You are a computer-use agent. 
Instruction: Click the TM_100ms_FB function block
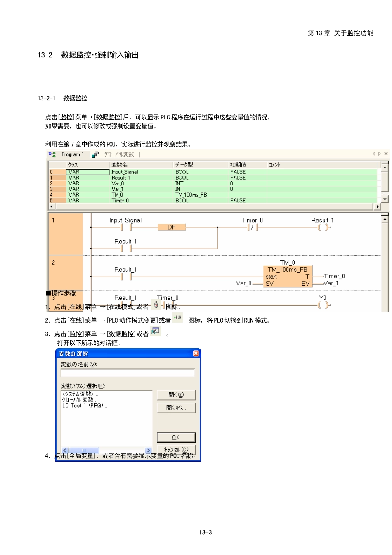pos(288,276)
